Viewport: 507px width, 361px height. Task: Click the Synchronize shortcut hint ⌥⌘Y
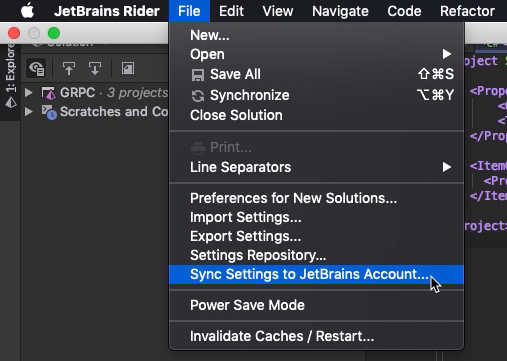coord(436,95)
